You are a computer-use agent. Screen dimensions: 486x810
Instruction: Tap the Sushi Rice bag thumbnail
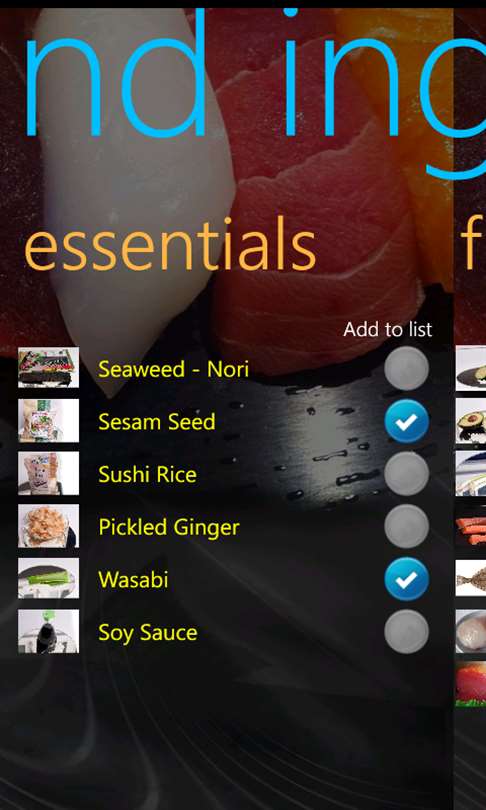coord(49,473)
